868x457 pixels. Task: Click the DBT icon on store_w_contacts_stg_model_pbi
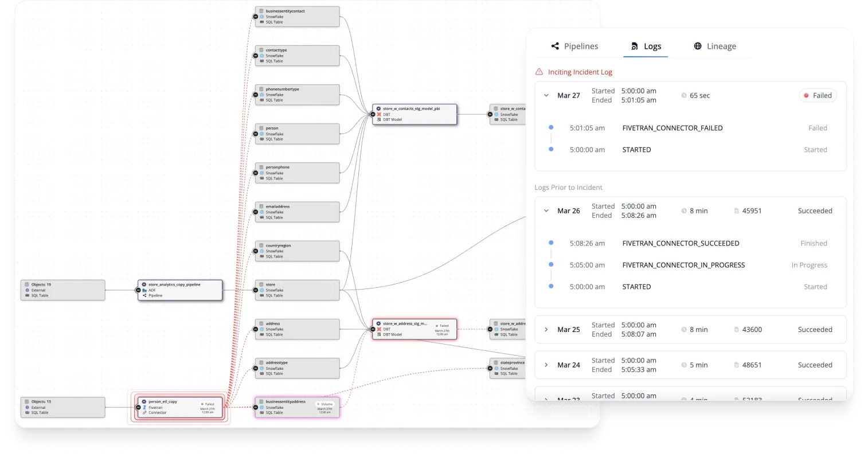coord(379,114)
